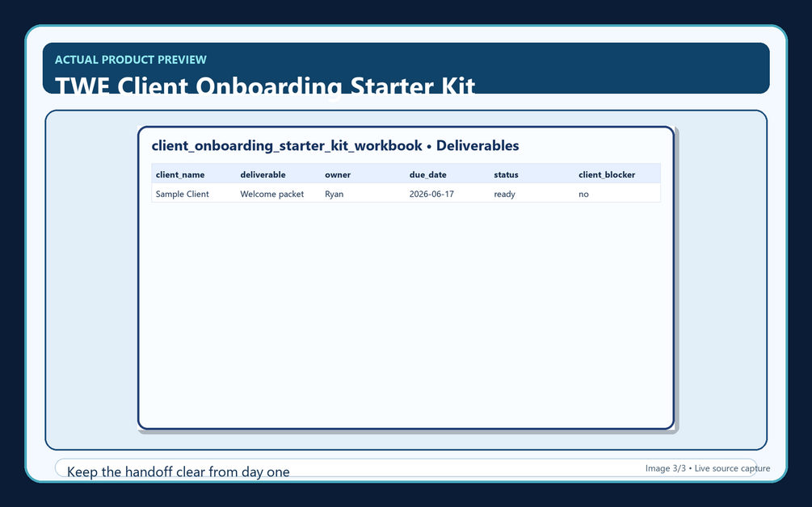Select the status column header
The image size is (812, 507).
coord(506,175)
